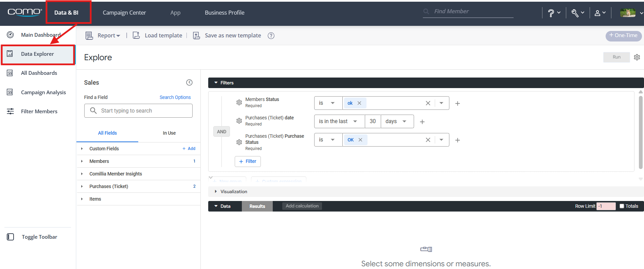Image resolution: width=644 pixels, height=269 pixels.
Task: Click the Load template icon
Action: 136,35
